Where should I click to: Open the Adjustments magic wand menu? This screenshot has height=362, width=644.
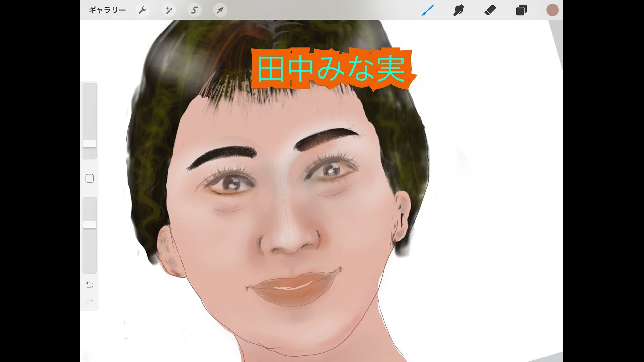169,10
